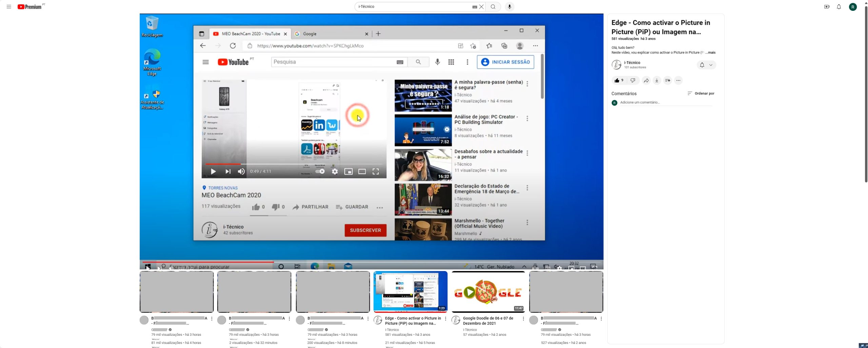Click '2 visualizações • há 32 minutos'

253,343
